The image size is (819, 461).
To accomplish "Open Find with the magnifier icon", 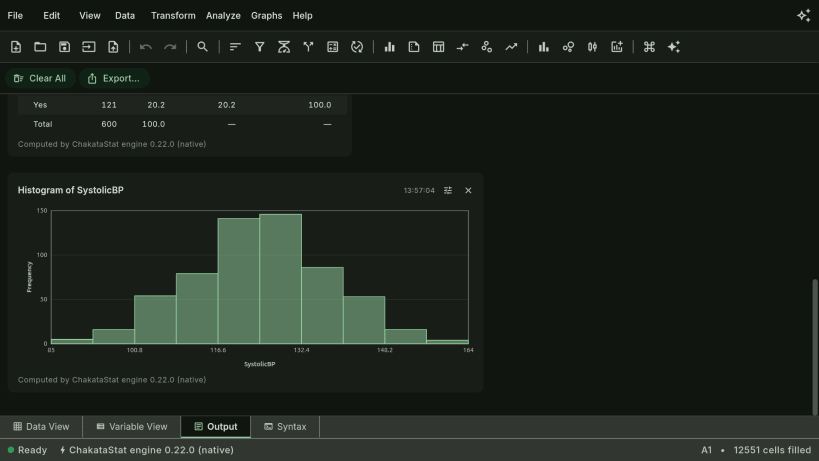I will click(202, 47).
